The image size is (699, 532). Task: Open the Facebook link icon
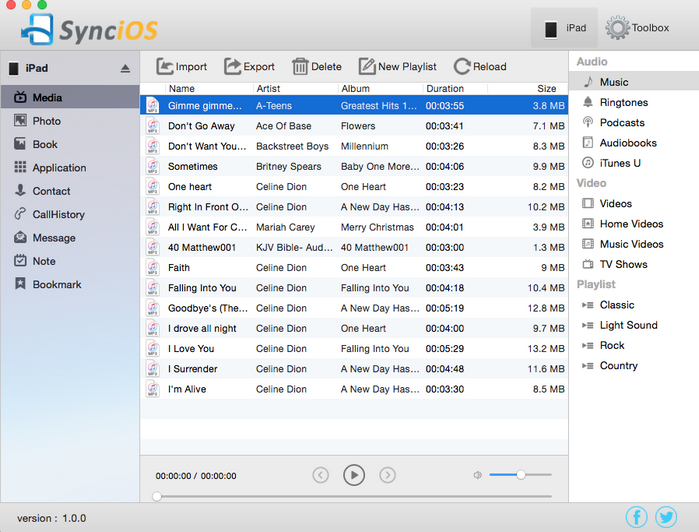pos(637,517)
